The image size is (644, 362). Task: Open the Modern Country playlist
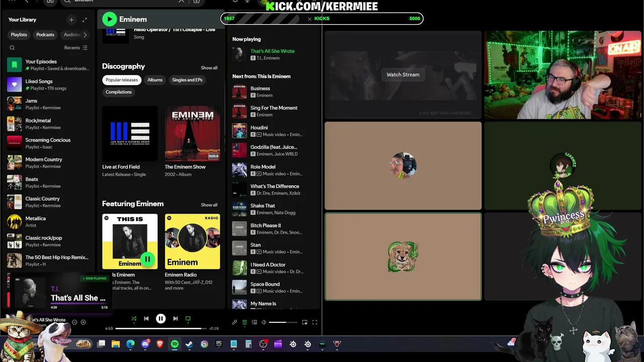pyautogui.click(x=49, y=163)
